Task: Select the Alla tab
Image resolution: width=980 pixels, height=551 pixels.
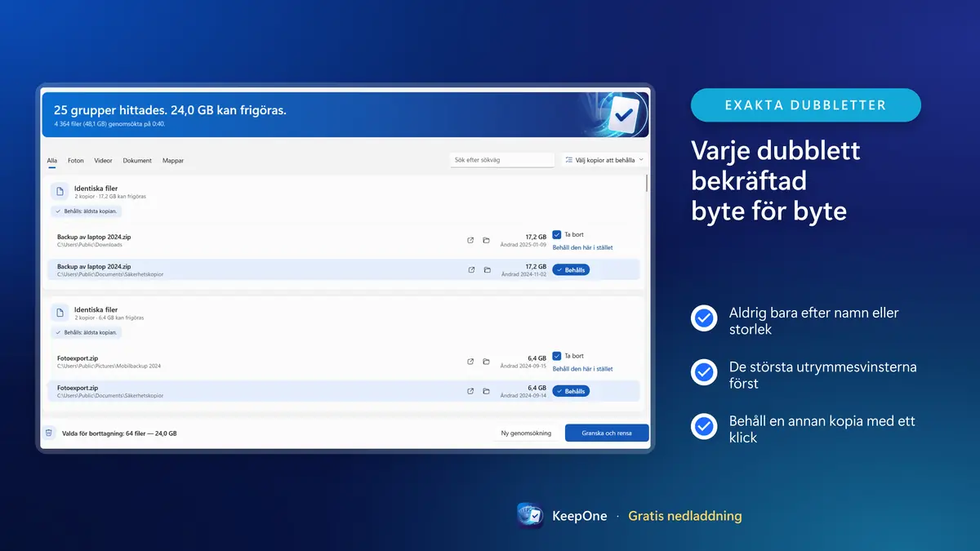Action: pyautogui.click(x=51, y=161)
